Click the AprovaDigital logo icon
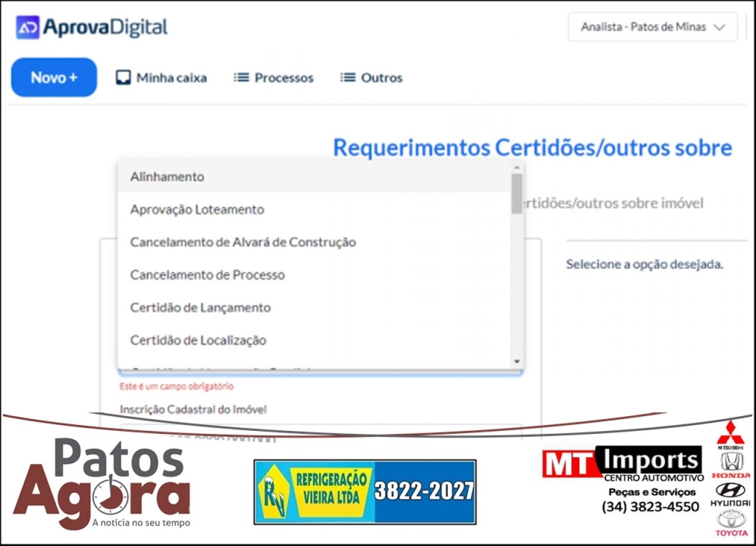 28,27
